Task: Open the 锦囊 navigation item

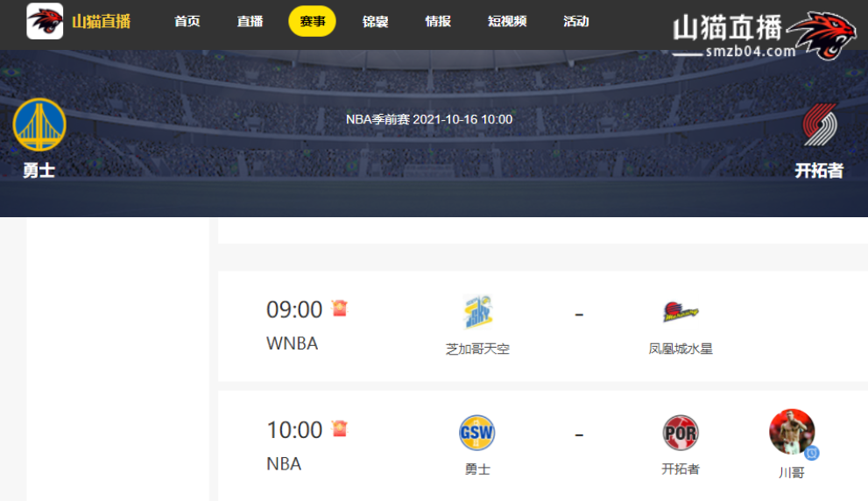Action: [x=376, y=21]
